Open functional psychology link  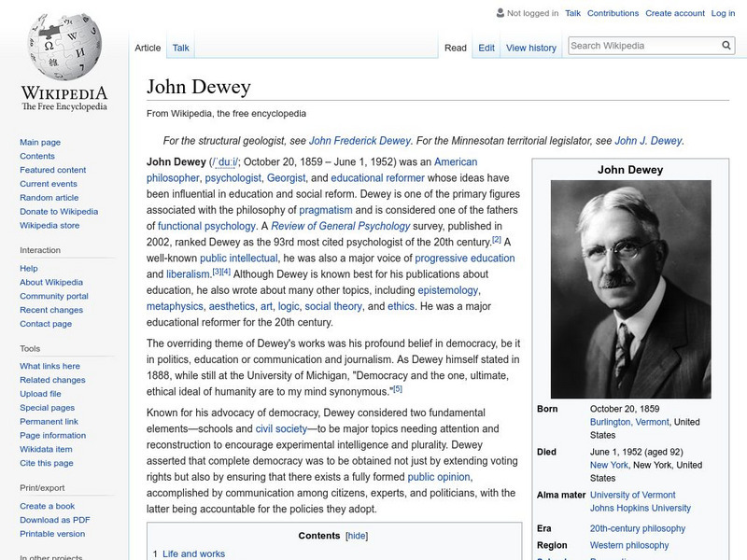point(206,226)
